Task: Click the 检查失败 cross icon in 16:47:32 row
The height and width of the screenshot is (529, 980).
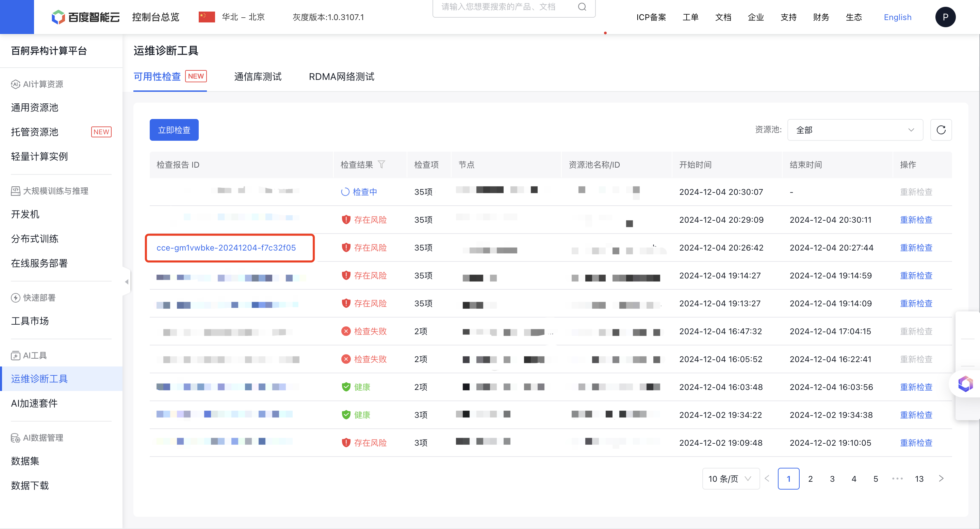Action: [346, 331]
